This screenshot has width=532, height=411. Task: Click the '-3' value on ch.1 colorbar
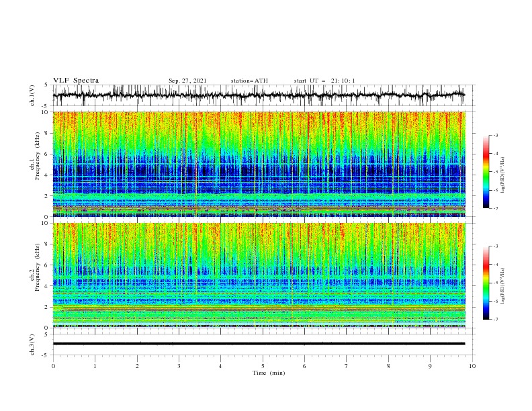click(496, 135)
